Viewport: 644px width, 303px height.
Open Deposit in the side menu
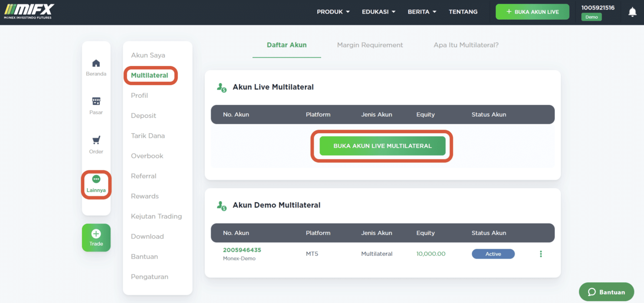(x=143, y=115)
